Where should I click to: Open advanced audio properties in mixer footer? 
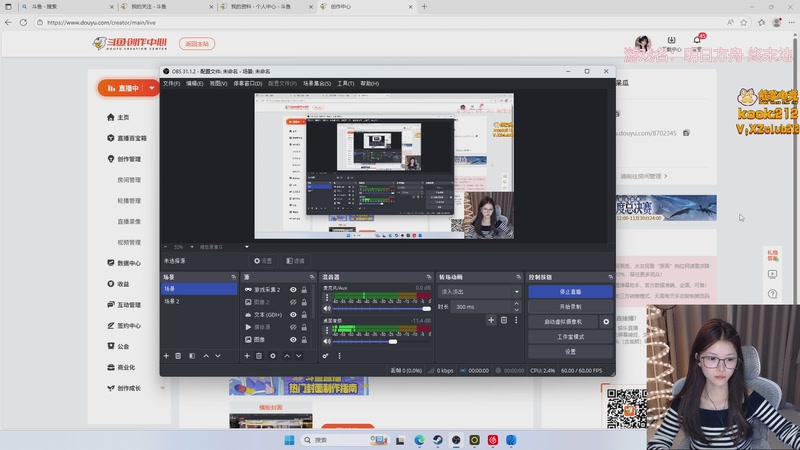point(326,356)
